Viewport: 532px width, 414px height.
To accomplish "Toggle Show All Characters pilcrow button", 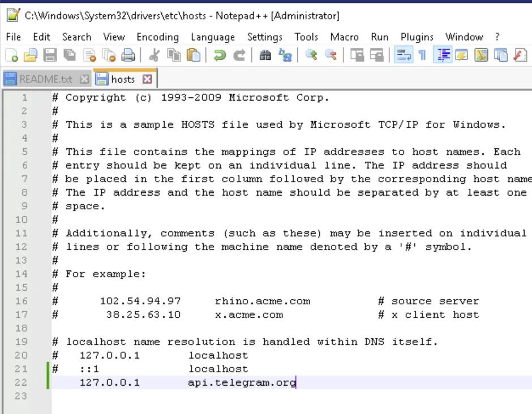I will (x=422, y=55).
